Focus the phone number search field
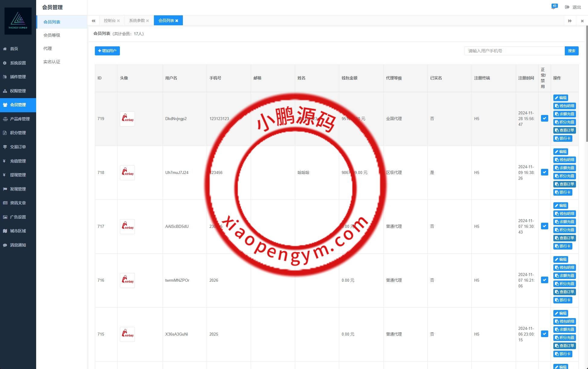Screen dimensions: 588x369 [x=514, y=51]
